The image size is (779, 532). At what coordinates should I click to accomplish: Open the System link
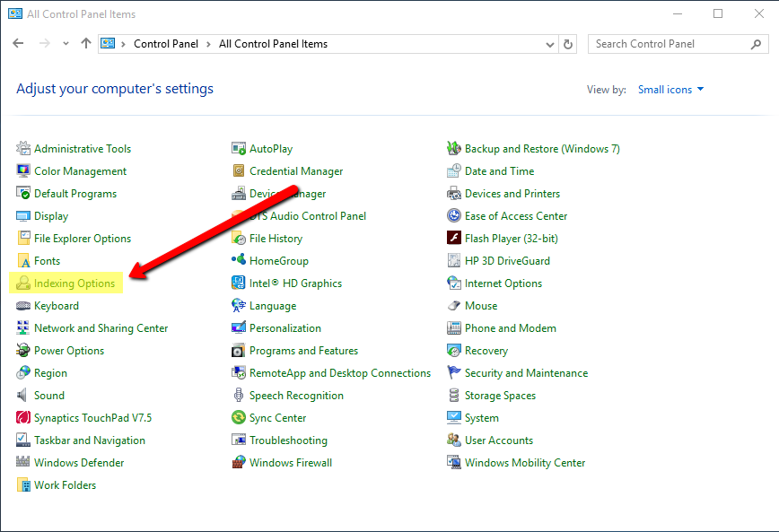point(481,418)
